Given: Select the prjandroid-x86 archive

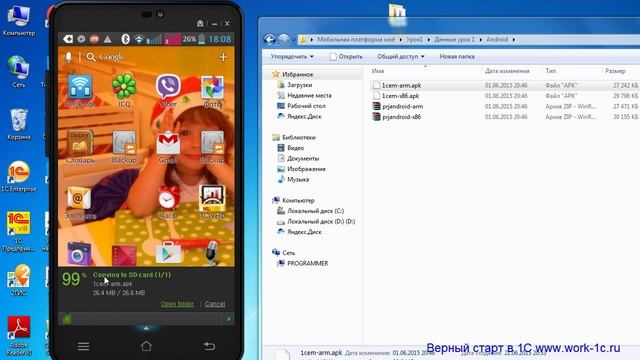Looking at the screenshot, I should coord(402,117).
